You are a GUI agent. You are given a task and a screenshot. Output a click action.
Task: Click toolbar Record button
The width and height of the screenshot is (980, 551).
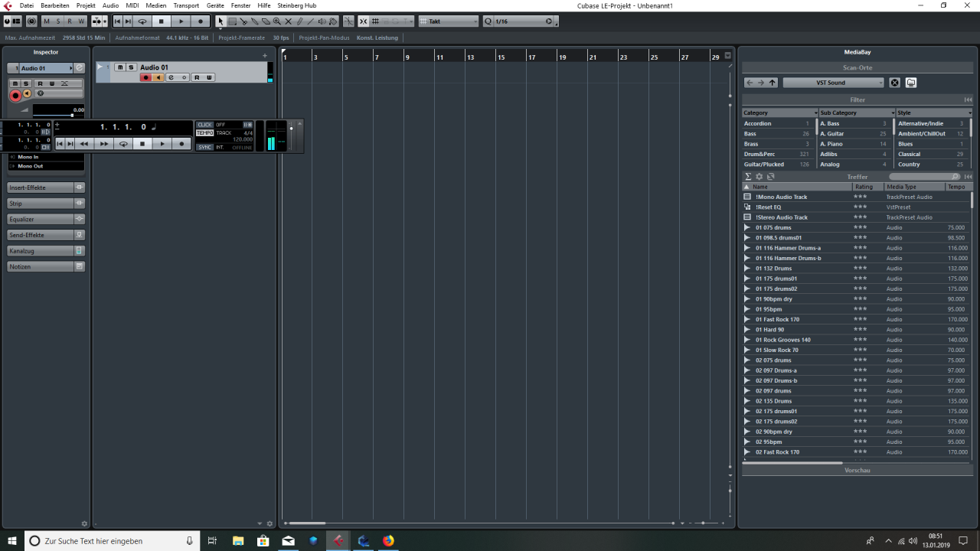click(201, 21)
